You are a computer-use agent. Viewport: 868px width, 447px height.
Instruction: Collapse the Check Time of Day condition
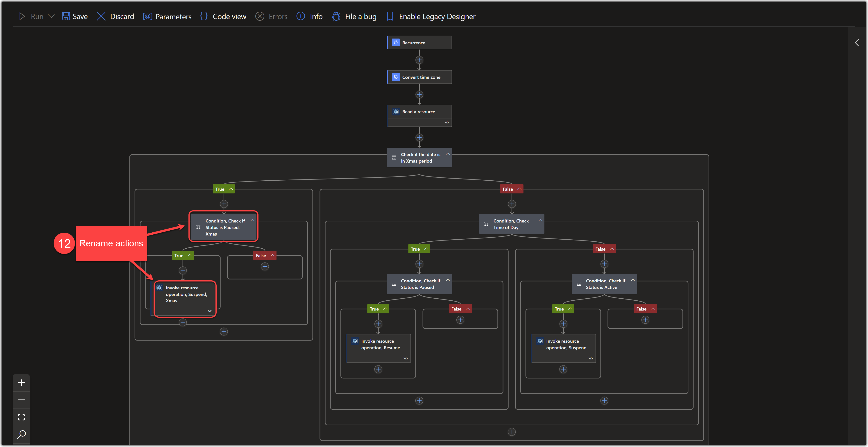point(540,220)
